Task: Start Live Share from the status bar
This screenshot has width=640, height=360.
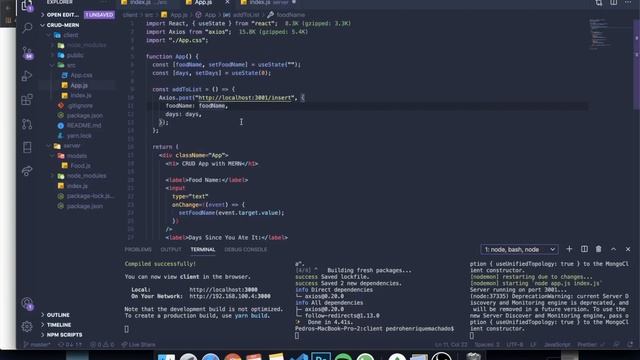Action: point(138,344)
